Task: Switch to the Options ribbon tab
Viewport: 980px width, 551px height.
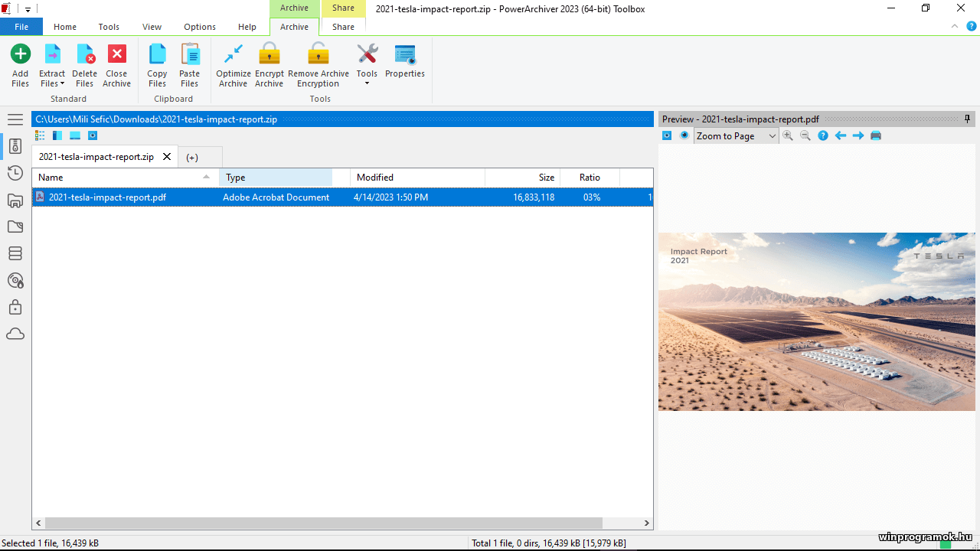Action: coord(200,27)
